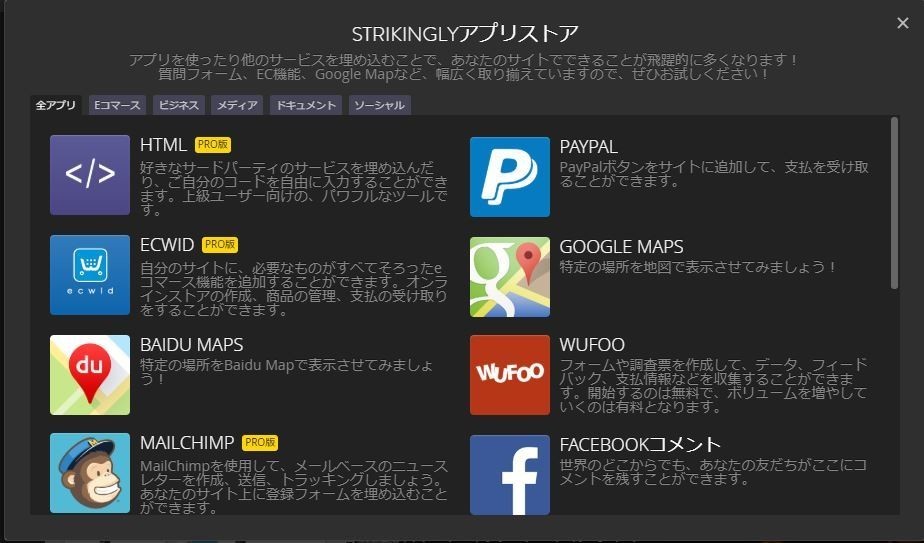924x543 pixels.
Task: Open the Eコマース tab
Action: pos(117,105)
